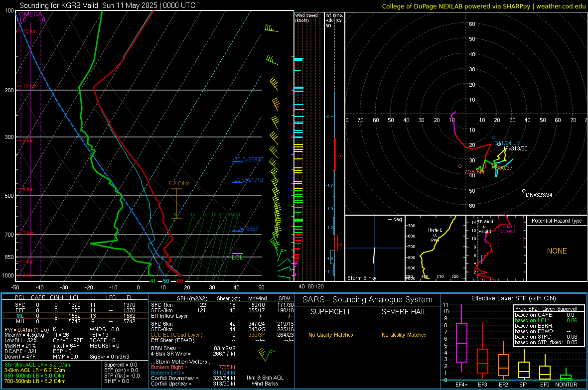Click the 'SR Wind v. Height' inset label

(x=485, y=227)
